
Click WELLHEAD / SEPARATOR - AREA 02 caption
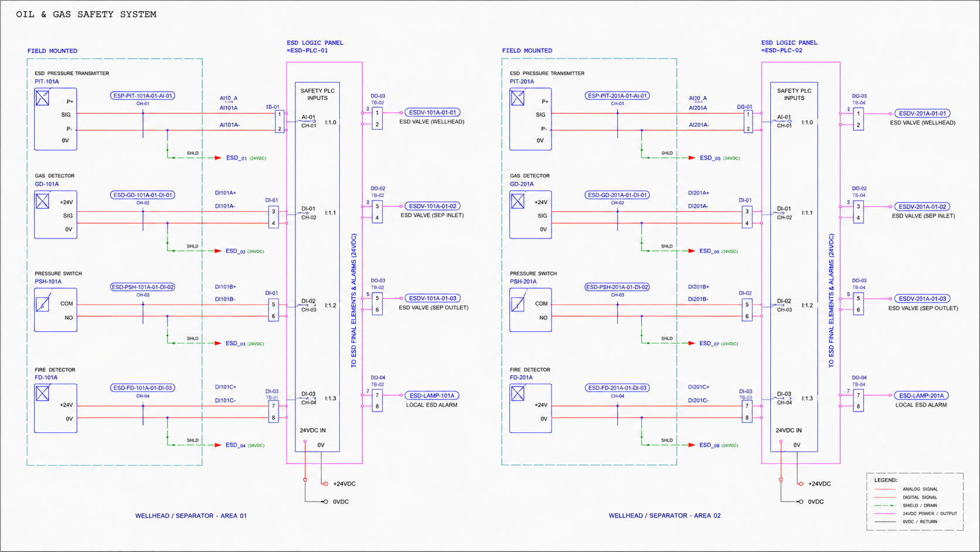coord(665,516)
